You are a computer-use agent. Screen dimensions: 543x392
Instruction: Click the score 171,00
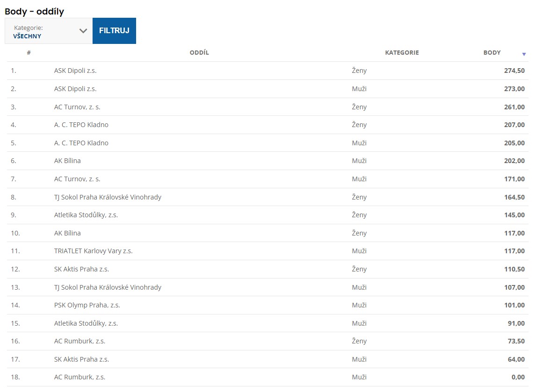pos(514,179)
